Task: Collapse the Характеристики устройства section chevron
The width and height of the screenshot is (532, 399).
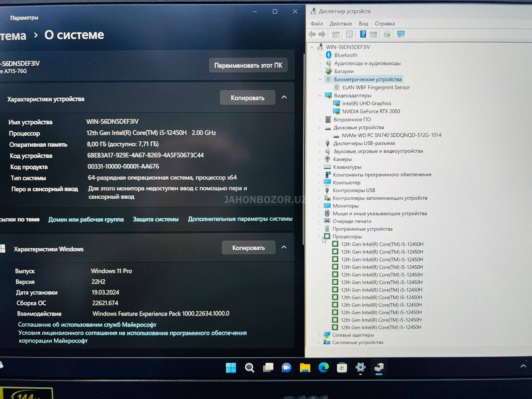Action: pyautogui.click(x=284, y=97)
